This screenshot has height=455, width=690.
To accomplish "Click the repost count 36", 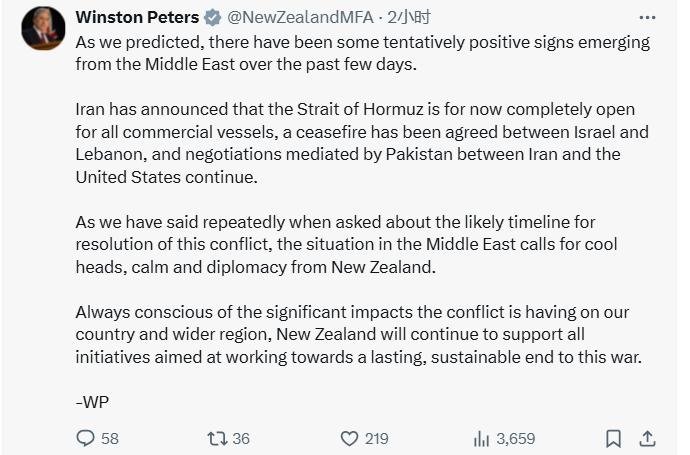I will 241,438.
